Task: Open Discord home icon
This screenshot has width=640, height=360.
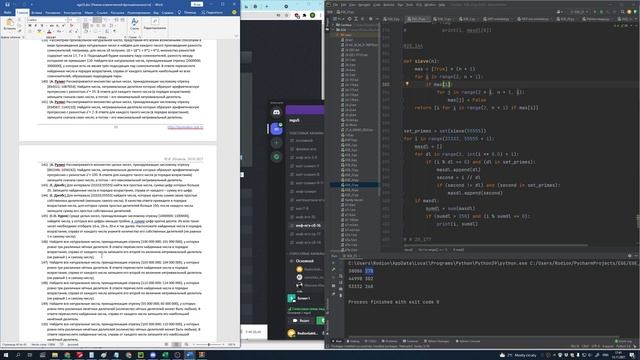Action: pos(276,112)
